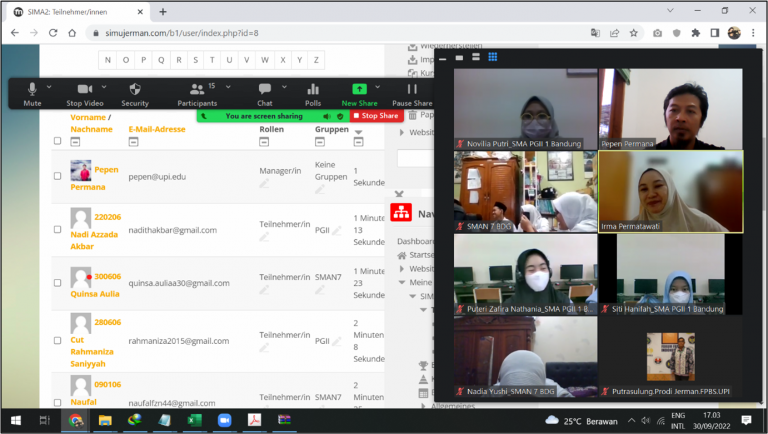
Task: Open Chrome three-dot menu
Action: pos(753,33)
